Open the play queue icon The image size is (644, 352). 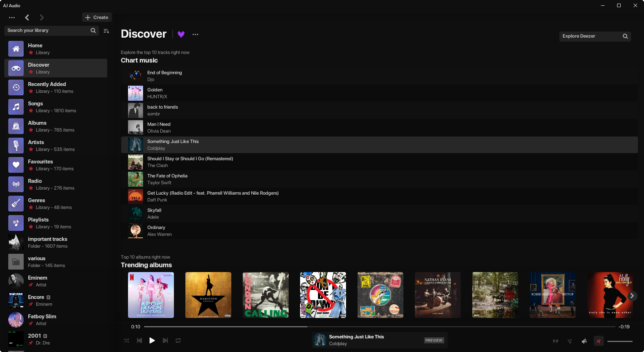tap(570, 341)
